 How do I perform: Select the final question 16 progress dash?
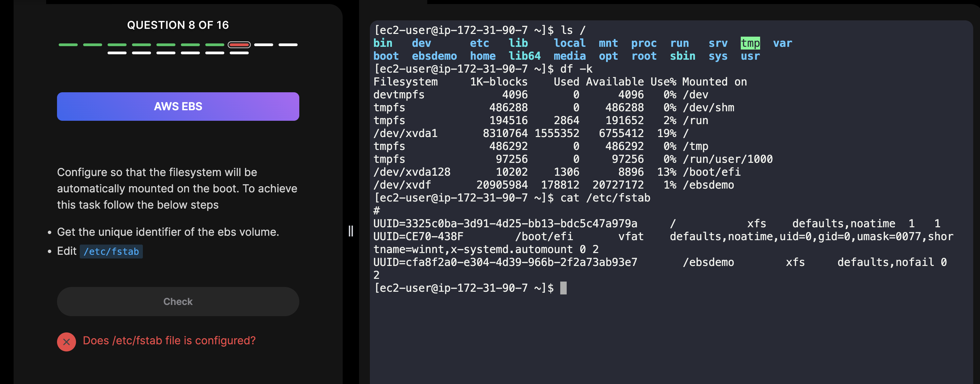[x=239, y=53]
